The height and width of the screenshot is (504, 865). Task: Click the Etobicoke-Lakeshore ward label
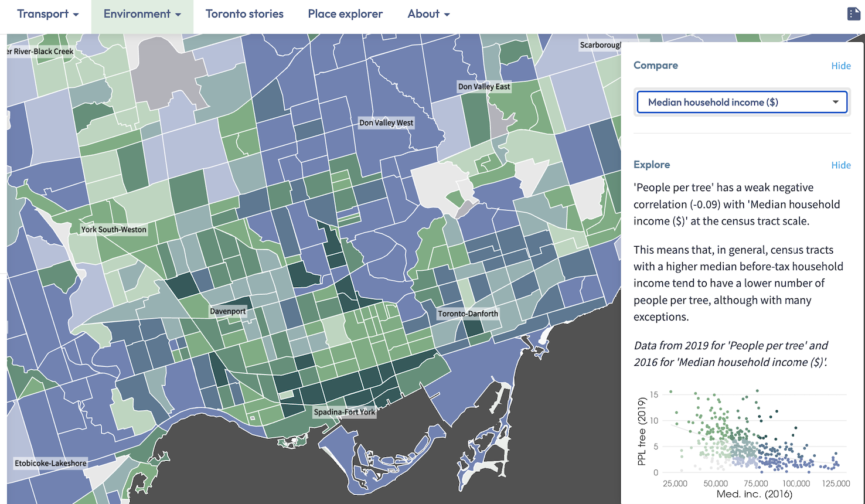[50, 463]
